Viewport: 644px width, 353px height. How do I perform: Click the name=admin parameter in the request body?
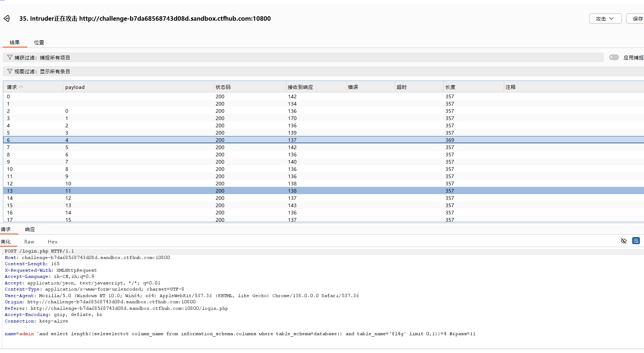[x=19, y=333]
